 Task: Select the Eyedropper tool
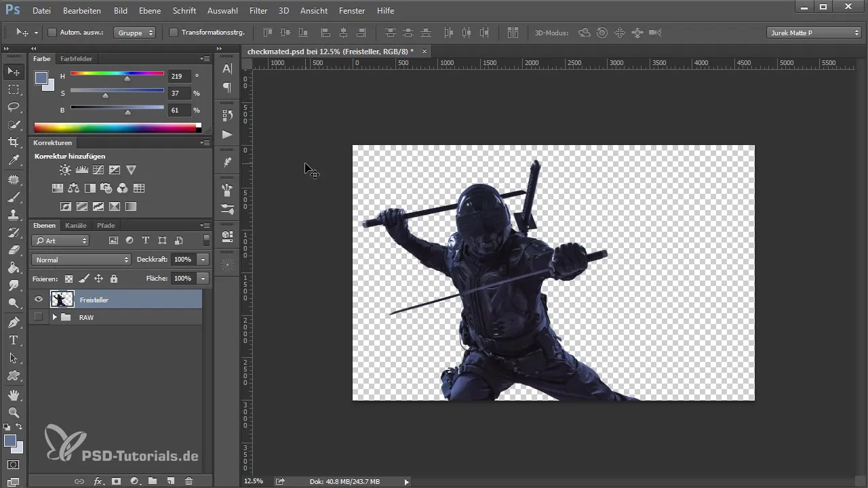click(14, 161)
